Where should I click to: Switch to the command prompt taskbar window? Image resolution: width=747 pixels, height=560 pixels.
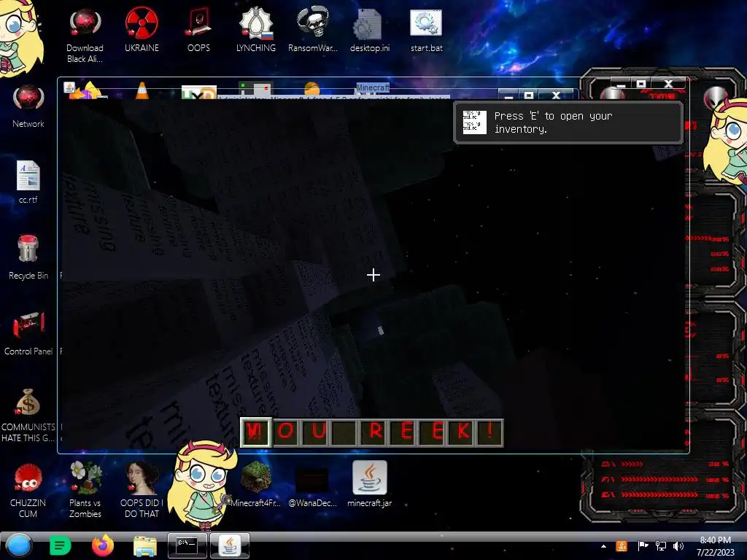click(187, 545)
